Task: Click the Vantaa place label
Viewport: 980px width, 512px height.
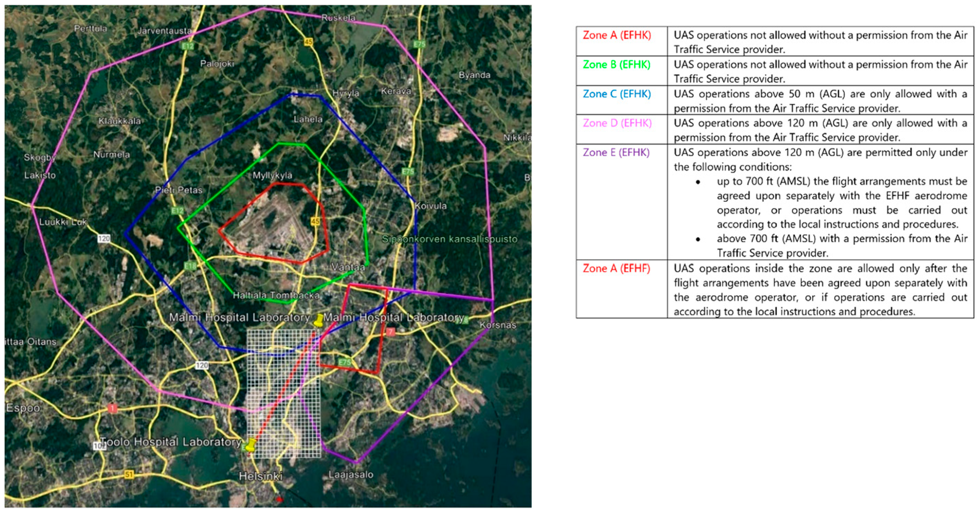Action: 348,267
